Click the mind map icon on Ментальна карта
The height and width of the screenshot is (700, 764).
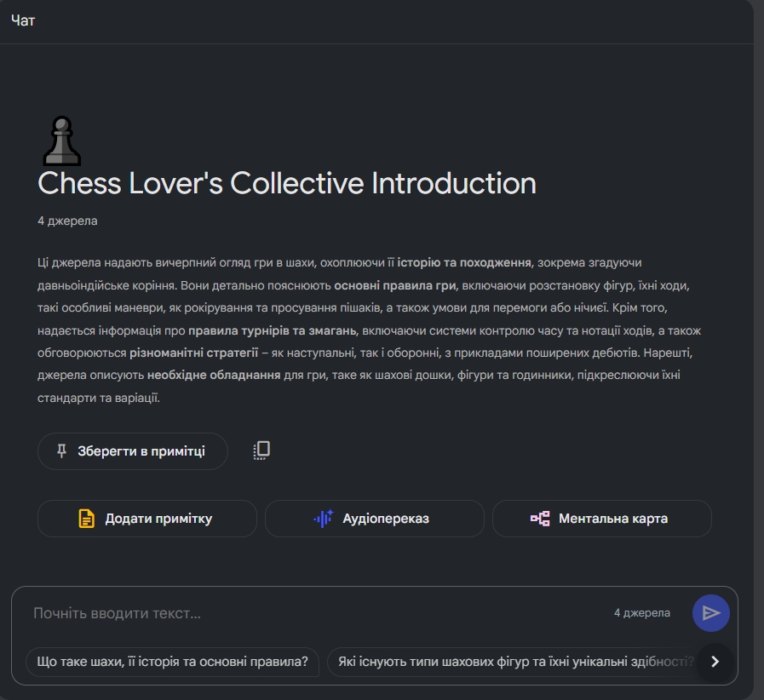[x=540, y=519]
